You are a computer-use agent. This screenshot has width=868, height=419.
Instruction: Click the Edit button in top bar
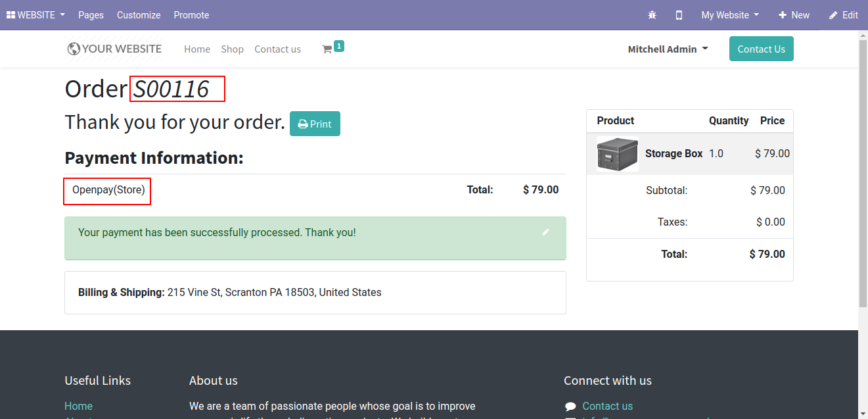(843, 15)
